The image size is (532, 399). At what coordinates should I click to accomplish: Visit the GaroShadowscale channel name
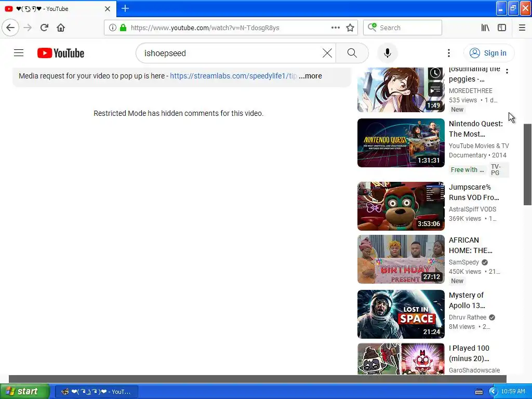click(474, 370)
